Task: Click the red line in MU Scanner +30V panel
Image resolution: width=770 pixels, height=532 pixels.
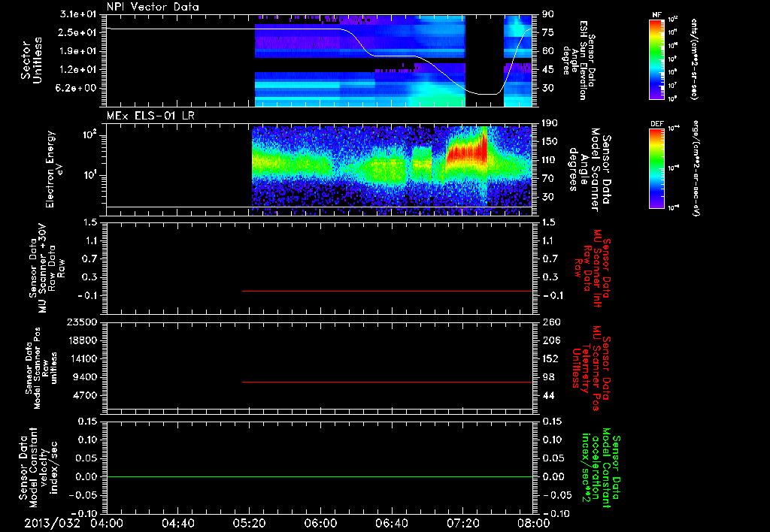Action: (387, 291)
